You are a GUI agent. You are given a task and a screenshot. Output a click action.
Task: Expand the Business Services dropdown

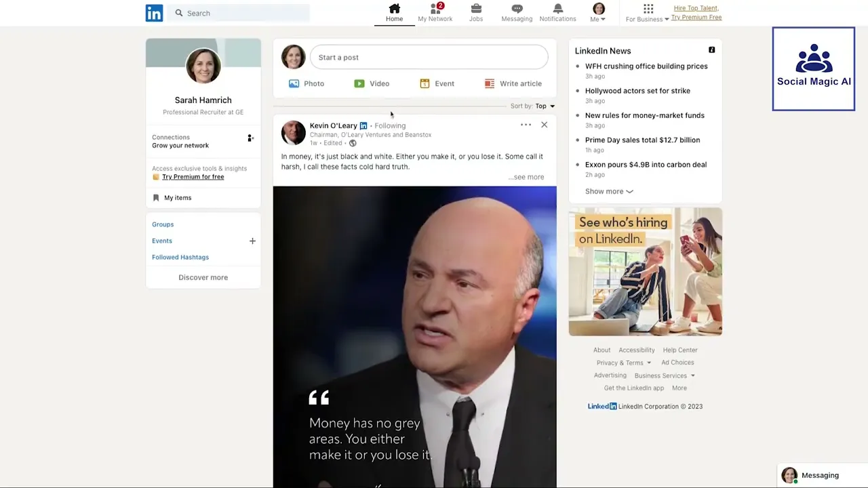click(x=665, y=375)
